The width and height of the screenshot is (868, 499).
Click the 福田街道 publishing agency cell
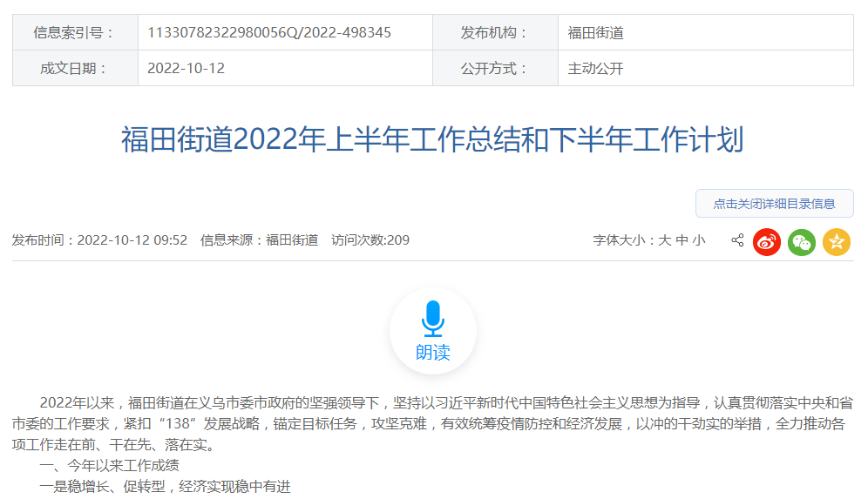(596, 32)
